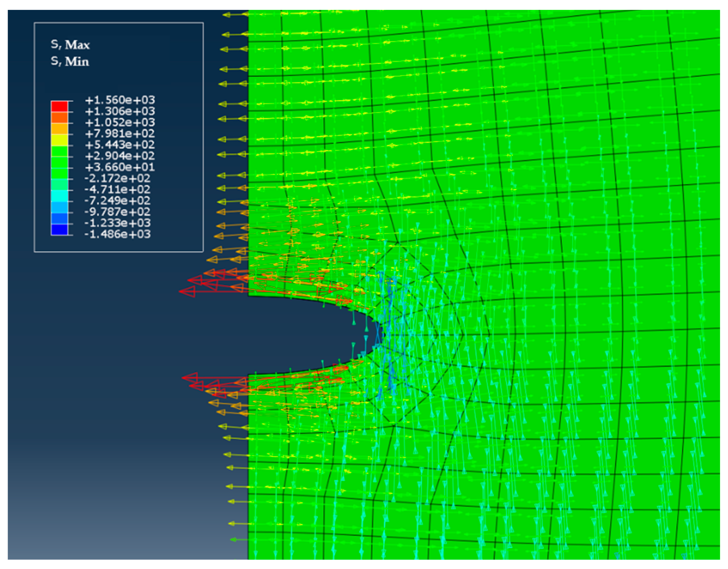The image size is (728, 569).
Task: Select the yellow legend color swatch
Action: [x=59, y=140]
